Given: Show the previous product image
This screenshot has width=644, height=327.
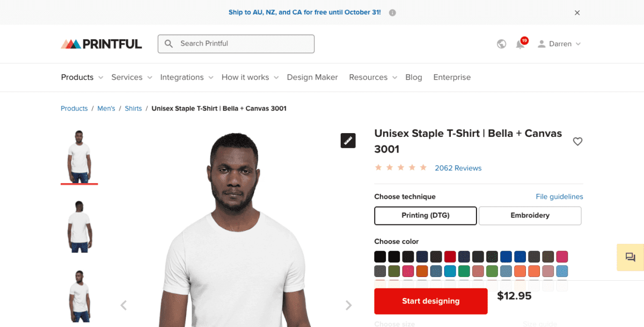Looking at the screenshot, I should [123, 306].
